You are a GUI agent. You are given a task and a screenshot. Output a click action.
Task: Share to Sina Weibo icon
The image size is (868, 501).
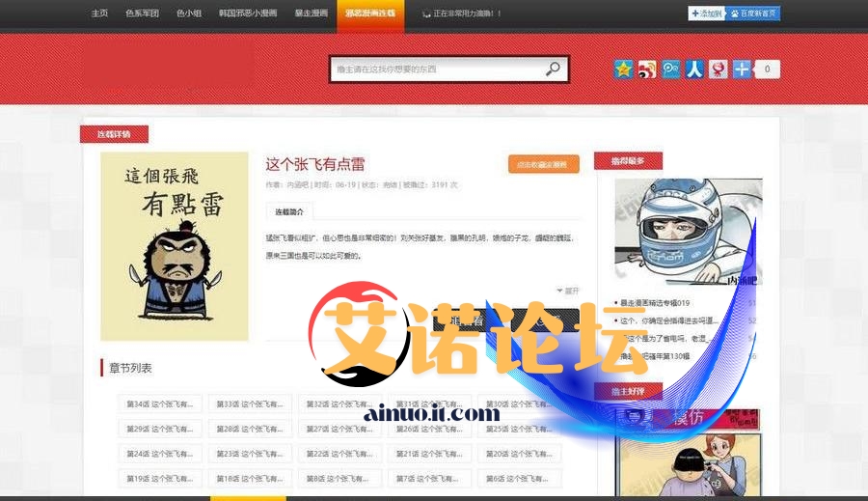pyautogui.click(x=647, y=70)
